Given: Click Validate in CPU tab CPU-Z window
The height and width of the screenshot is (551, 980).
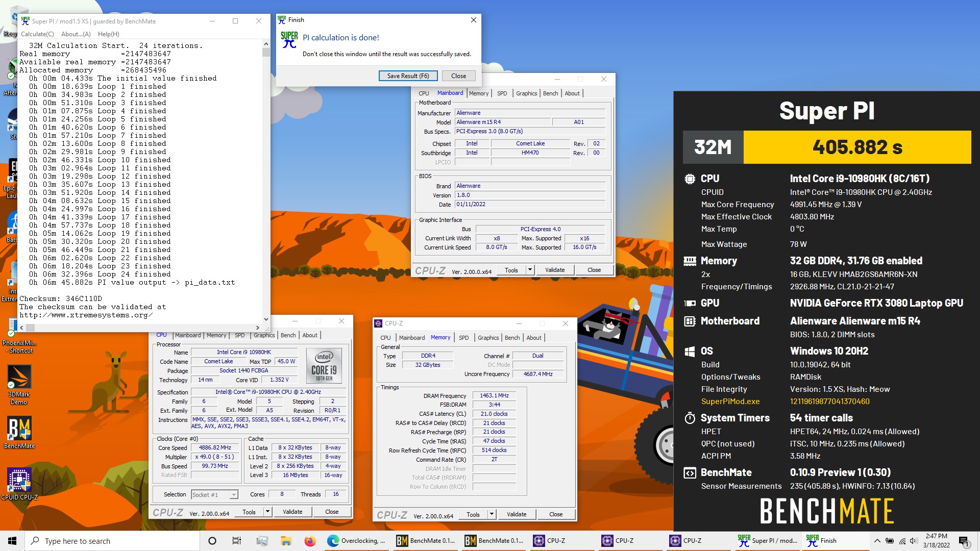Looking at the screenshot, I should click(292, 512).
